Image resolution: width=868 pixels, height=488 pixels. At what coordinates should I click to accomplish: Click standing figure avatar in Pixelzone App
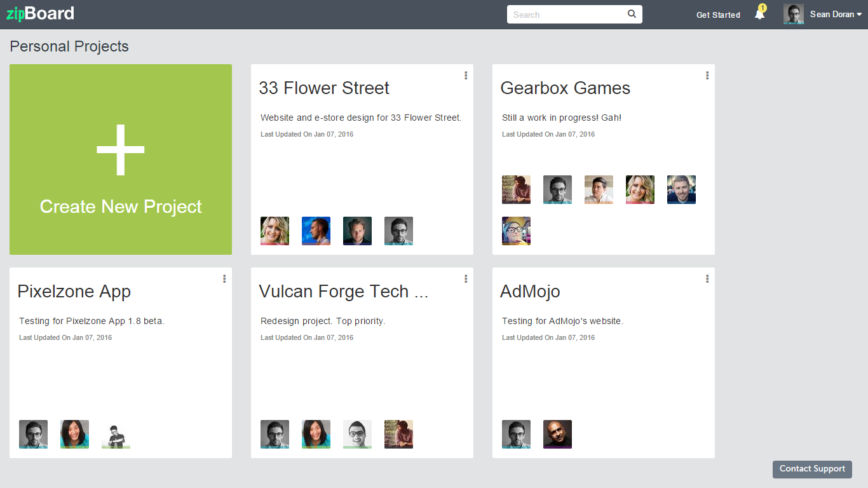116,434
